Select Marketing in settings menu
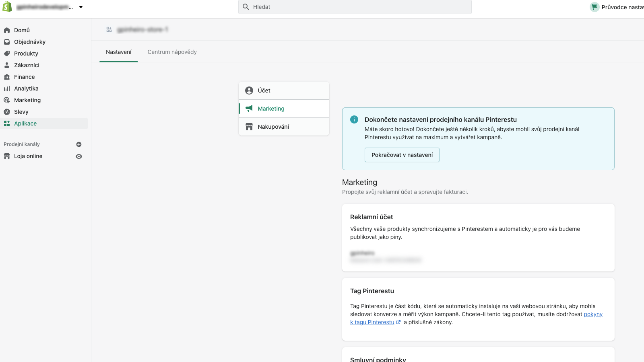This screenshot has height=362, width=644. [x=284, y=109]
